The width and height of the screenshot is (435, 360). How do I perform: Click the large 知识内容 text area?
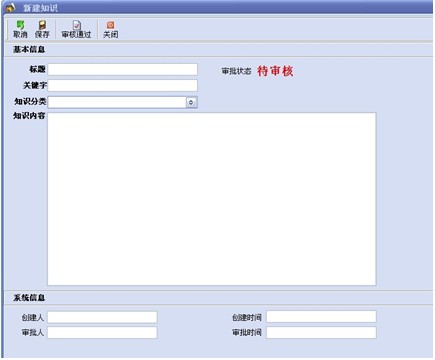[212, 199]
